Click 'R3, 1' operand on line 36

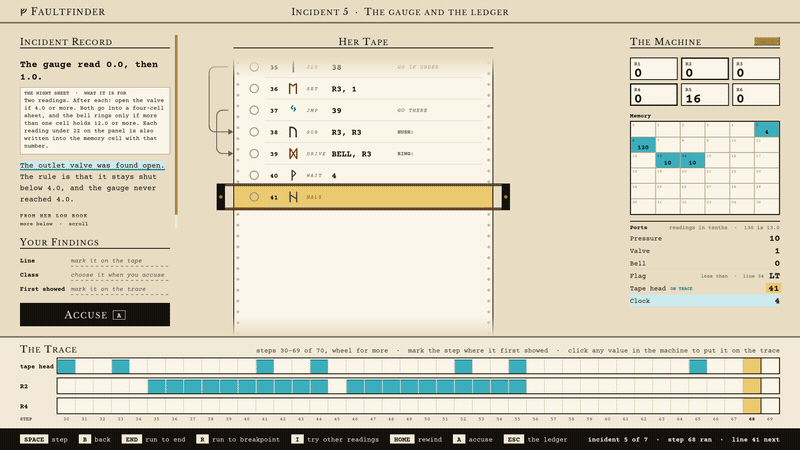[x=344, y=89]
